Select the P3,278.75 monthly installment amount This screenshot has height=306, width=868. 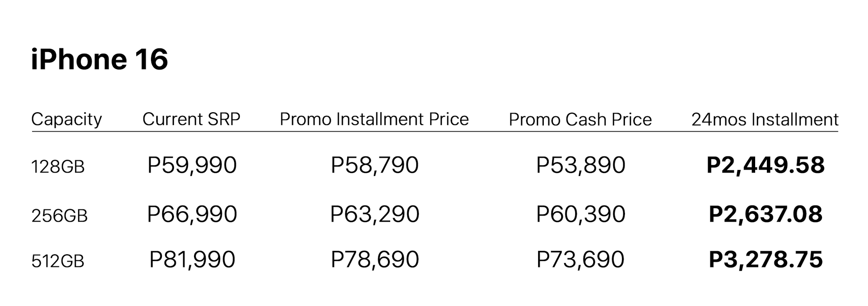(766, 260)
